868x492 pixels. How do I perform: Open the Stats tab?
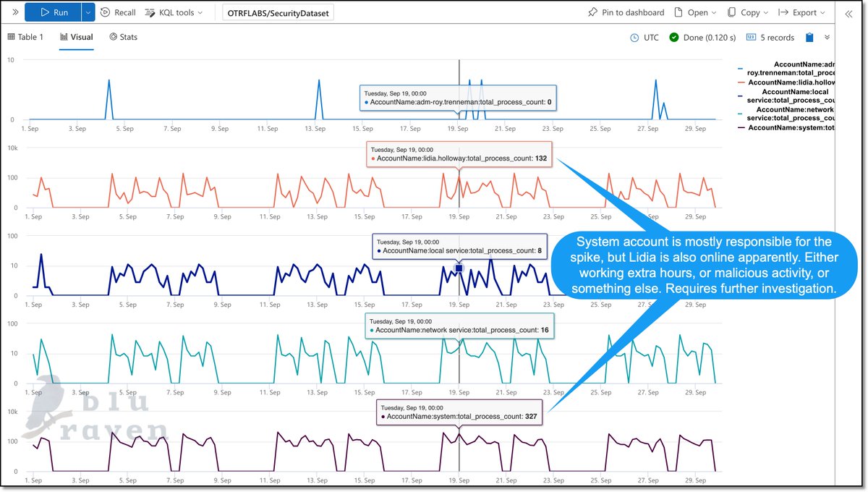124,37
